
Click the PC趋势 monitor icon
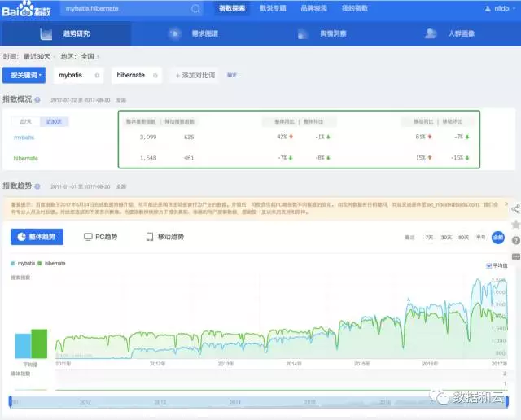(x=88, y=237)
